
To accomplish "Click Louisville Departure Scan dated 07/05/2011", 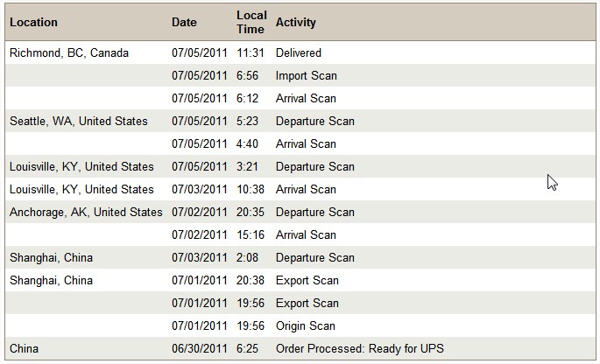I will tap(315, 167).
